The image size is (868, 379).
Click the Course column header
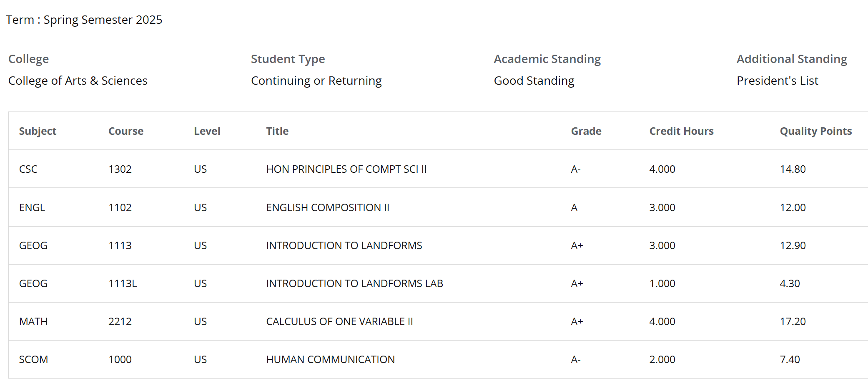[126, 131]
